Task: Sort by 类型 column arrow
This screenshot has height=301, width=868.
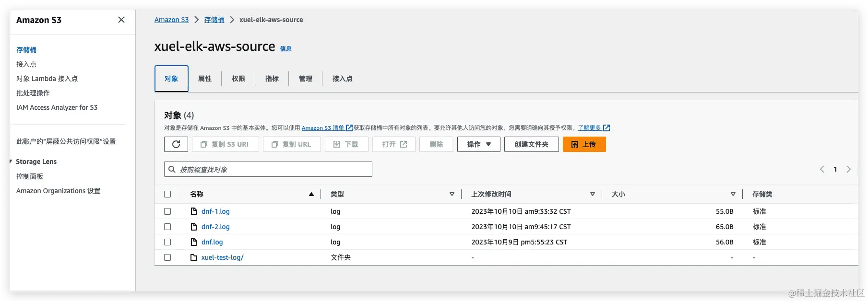Action: tap(452, 194)
